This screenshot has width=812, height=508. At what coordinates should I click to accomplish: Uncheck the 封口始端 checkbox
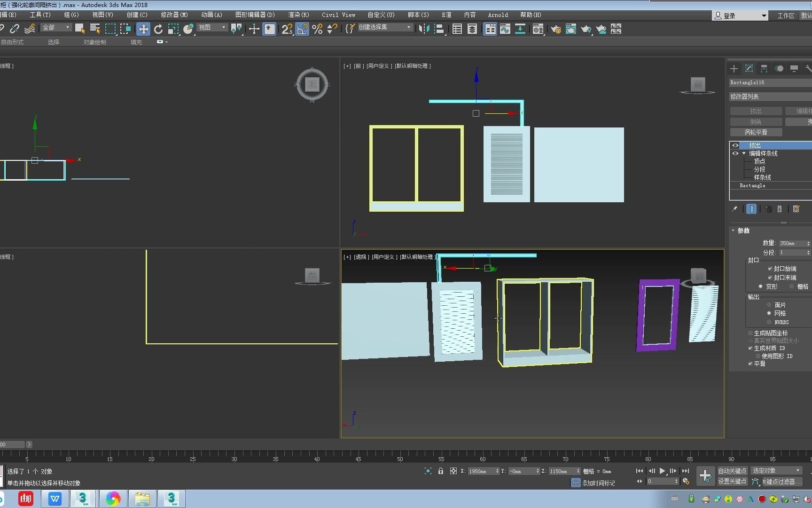tap(769, 268)
